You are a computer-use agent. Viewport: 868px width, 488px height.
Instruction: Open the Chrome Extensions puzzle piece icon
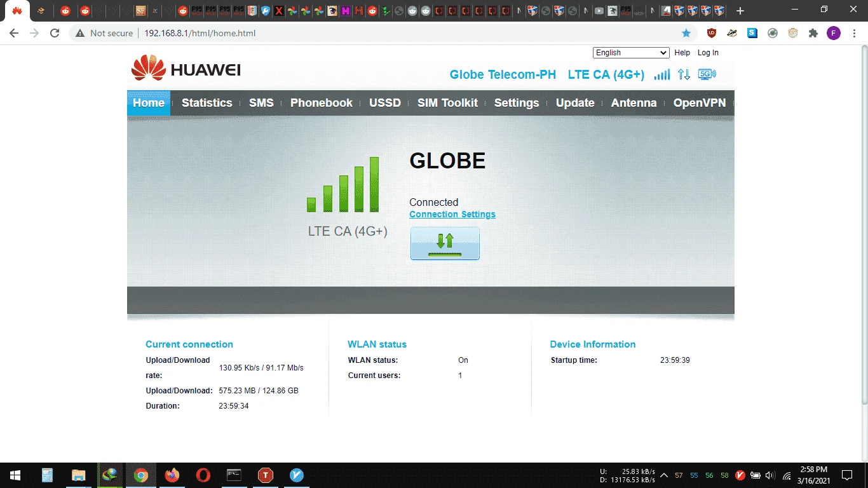(813, 33)
